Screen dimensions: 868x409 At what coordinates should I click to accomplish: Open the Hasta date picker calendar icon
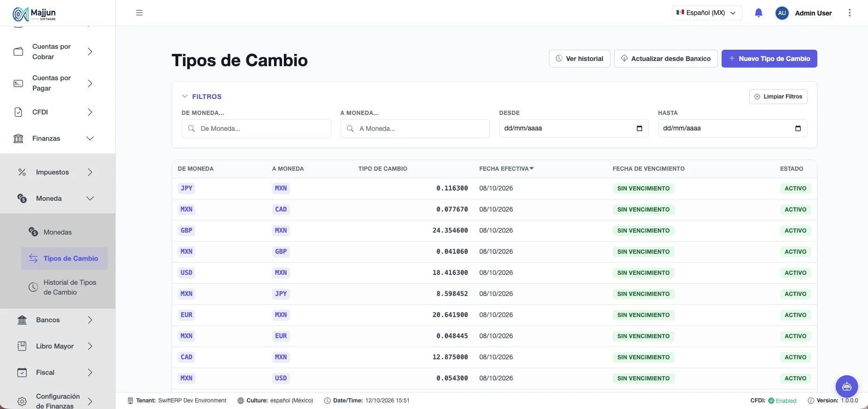point(798,129)
